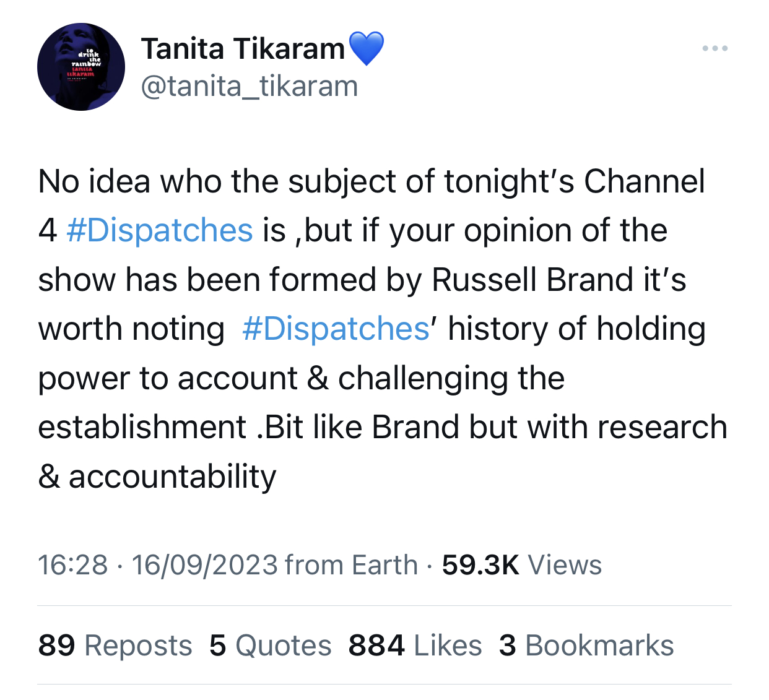Open Tanita Tikaram's profile picture

coord(81,67)
